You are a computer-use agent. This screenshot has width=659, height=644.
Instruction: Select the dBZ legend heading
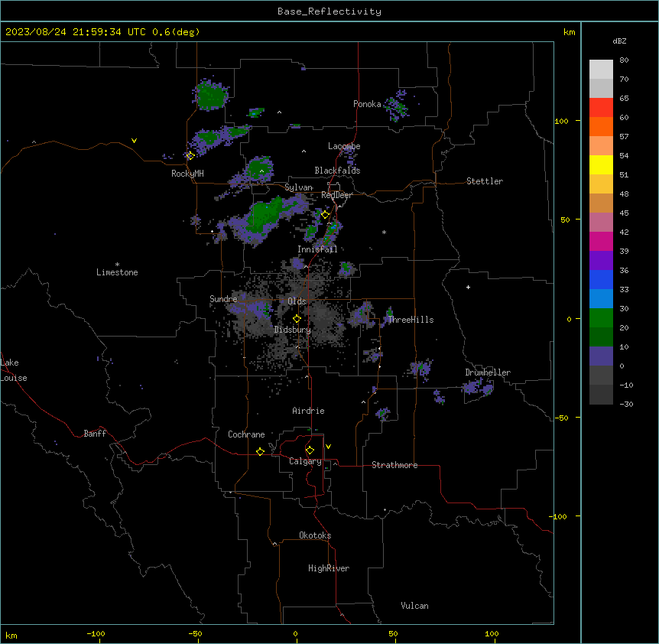click(x=619, y=41)
